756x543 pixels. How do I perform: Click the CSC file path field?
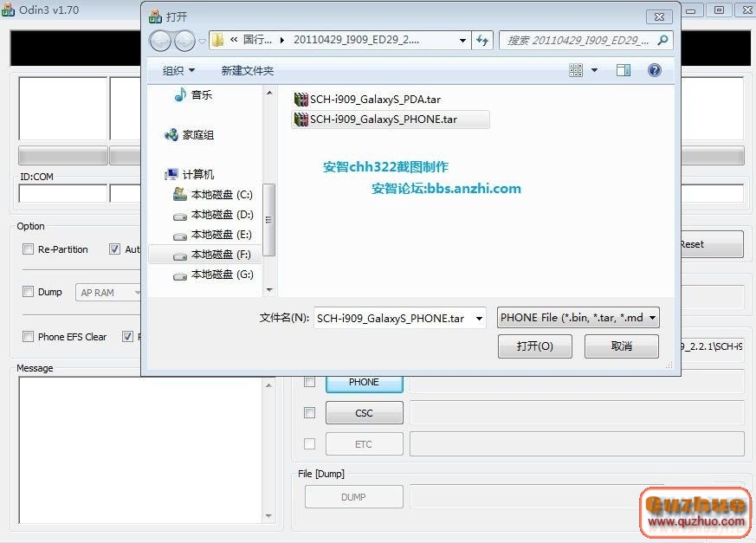577,413
